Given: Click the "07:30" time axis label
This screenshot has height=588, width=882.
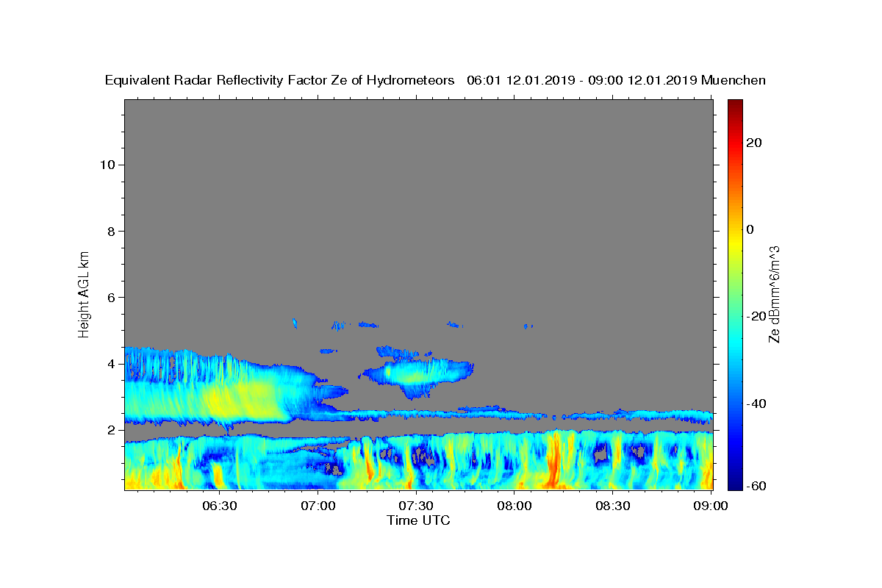Looking at the screenshot, I should pos(416,506).
